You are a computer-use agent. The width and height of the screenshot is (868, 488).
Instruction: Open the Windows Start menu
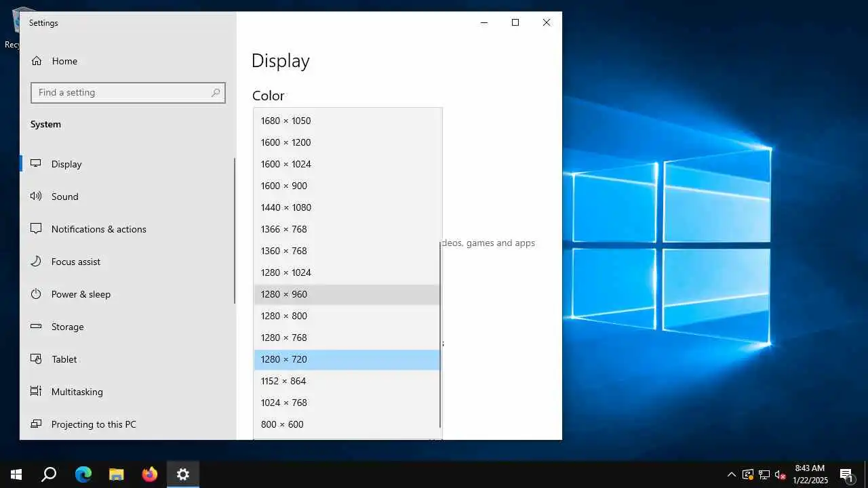coord(16,474)
